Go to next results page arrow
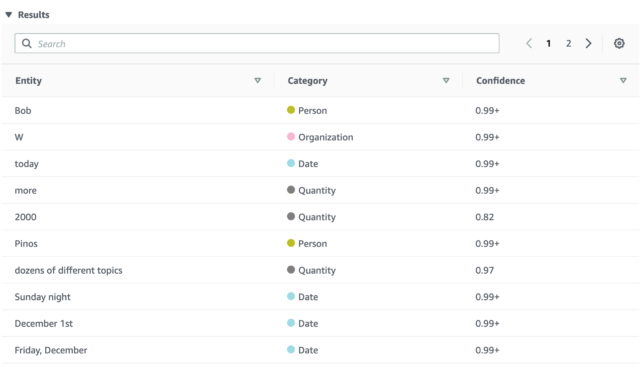Viewport: 640px width, 372px height. pyautogui.click(x=588, y=43)
